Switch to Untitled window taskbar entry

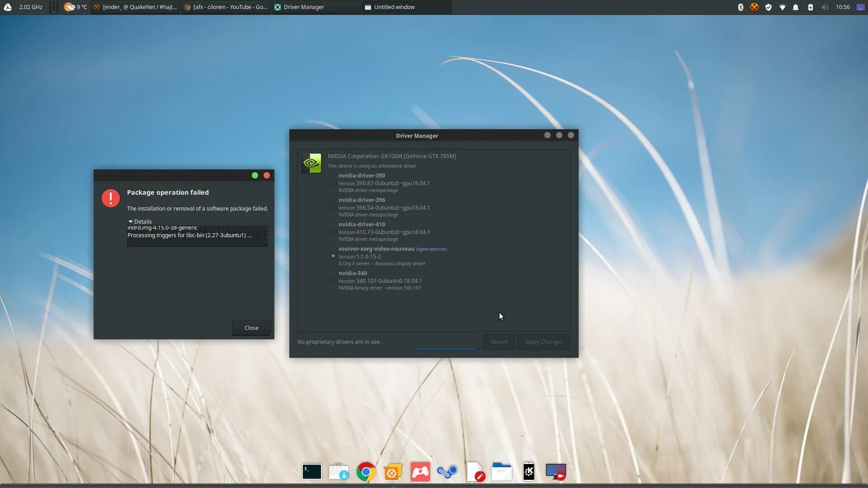tap(407, 7)
